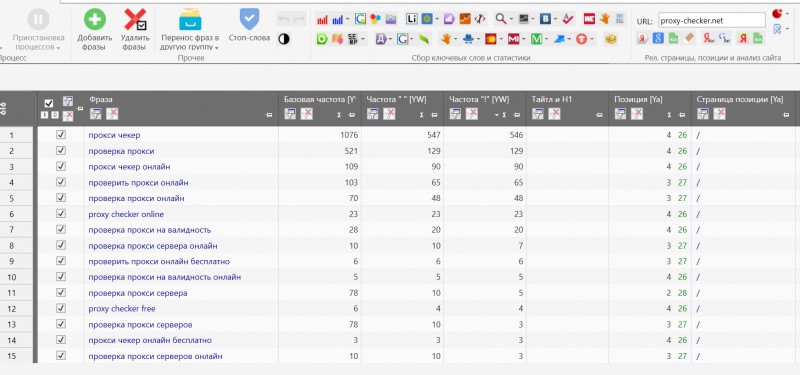Click the blue "B" icon

(545, 19)
